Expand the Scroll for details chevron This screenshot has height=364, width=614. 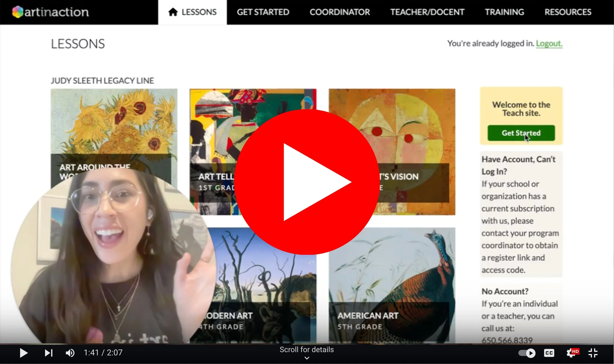[x=307, y=358]
